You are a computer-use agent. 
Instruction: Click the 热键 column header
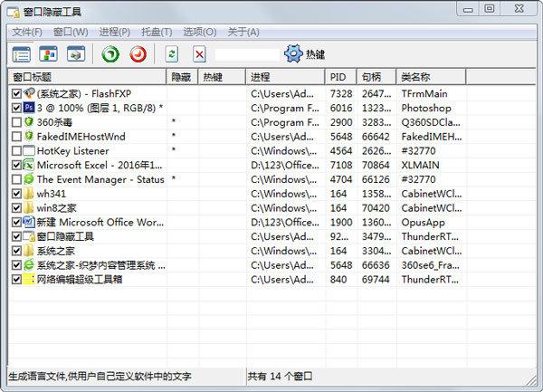point(222,77)
